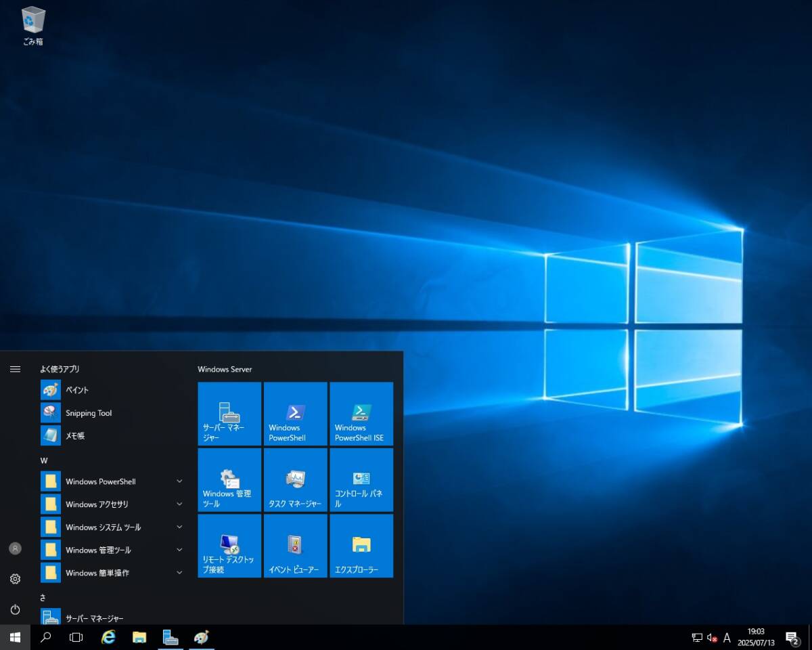Open the network status tray icon
The width and height of the screenshot is (812, 650).
pos(697,638)
